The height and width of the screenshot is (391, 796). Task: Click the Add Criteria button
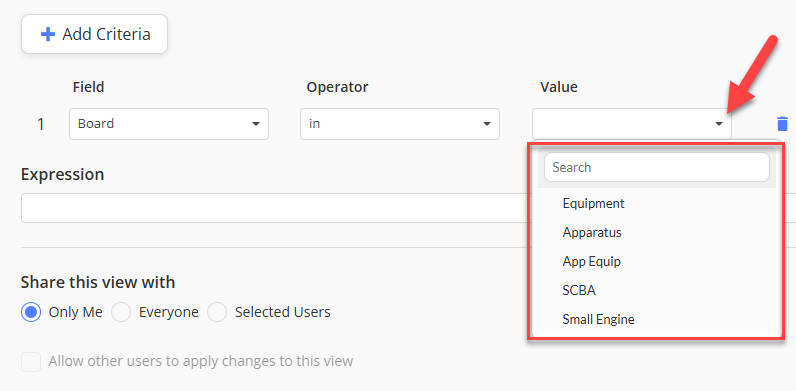pyautogui.click(x=94, y=34)
